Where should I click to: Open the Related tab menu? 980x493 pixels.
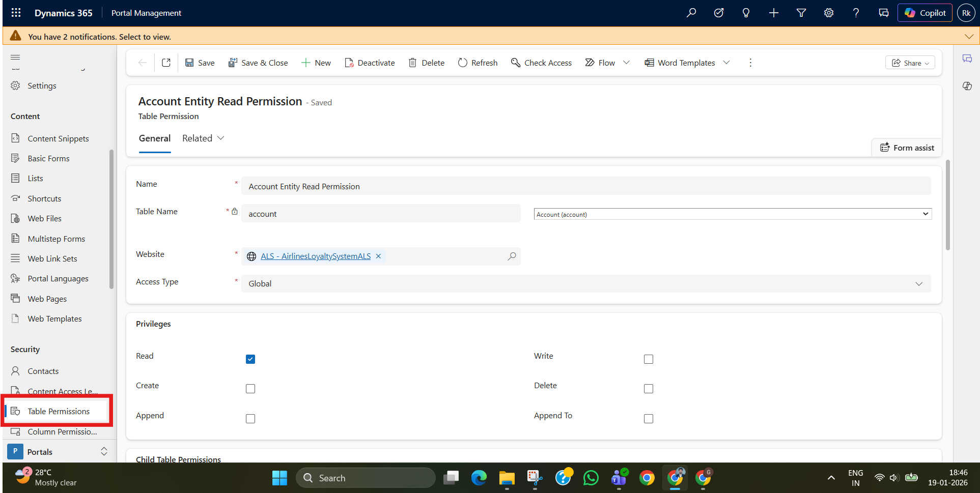click(x=203, y=138)
